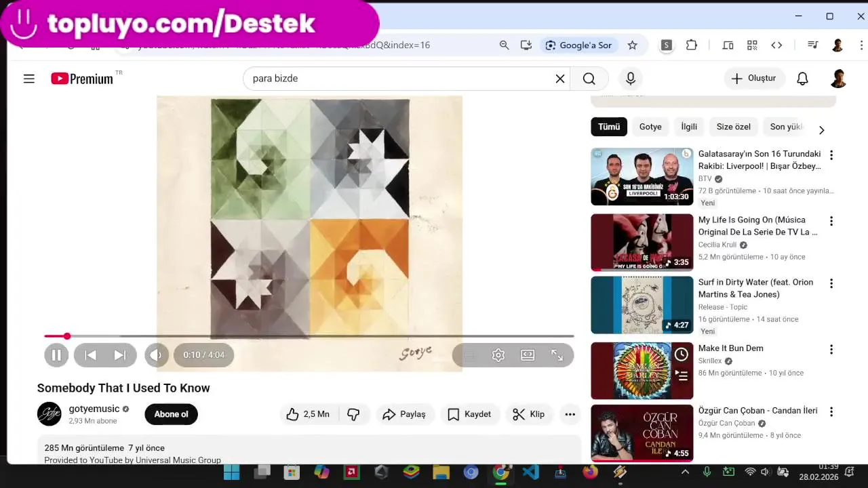The image size is (868, 488).
Task: Like the video (2,5 Mn)
Action: tap(308, 414)
